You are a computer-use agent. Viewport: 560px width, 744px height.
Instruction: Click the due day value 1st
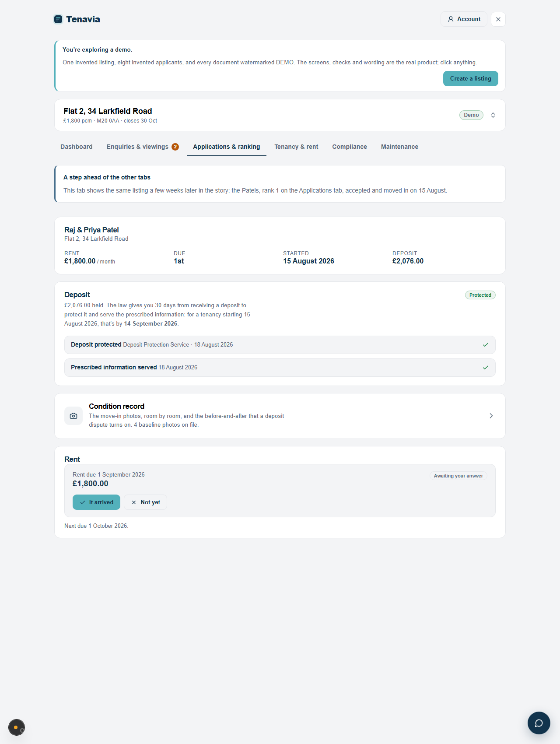[x=178, y=261]
